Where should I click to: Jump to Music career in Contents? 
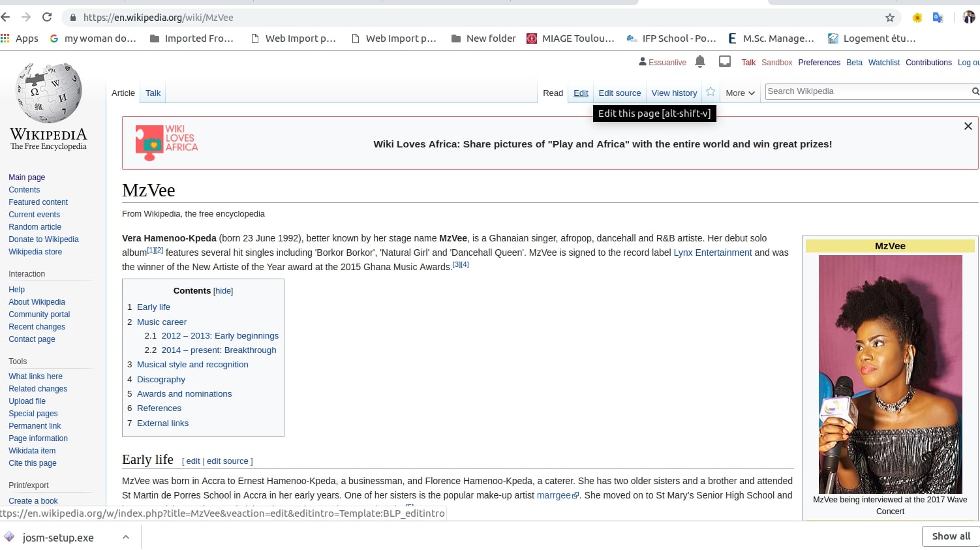click(162, 322)
